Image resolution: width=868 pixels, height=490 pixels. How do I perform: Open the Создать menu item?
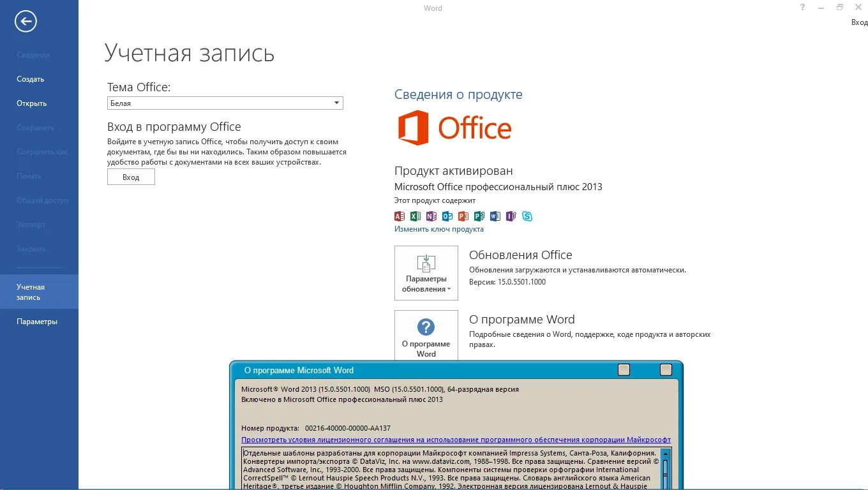pyautogui.click(x=39, y=79)
